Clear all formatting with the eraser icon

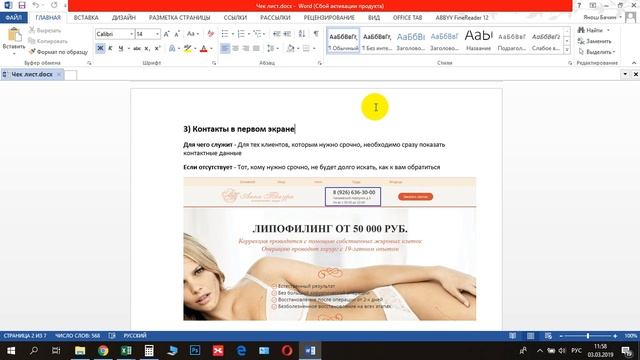pyautogui.click(x=211, y=34)
